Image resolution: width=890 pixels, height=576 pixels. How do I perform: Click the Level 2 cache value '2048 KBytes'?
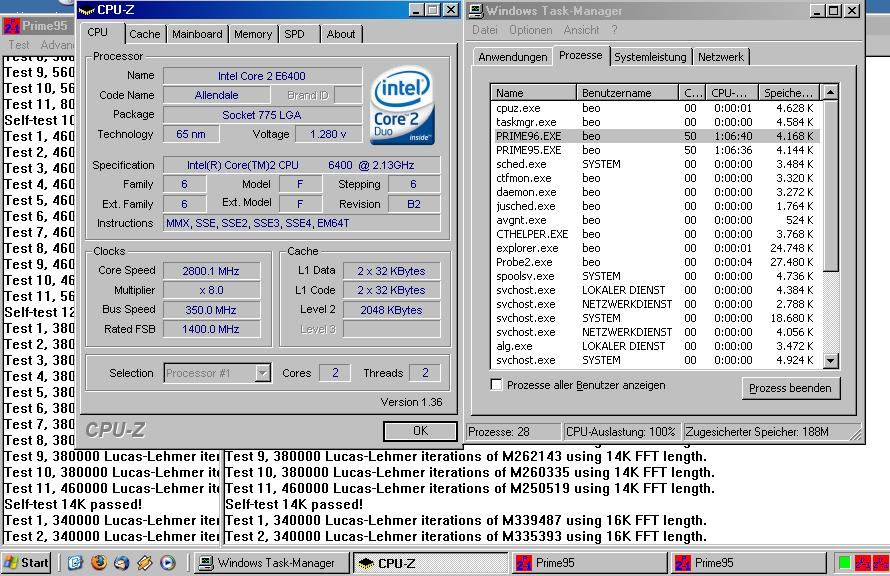pyautogui.click(x=391, y=310)
